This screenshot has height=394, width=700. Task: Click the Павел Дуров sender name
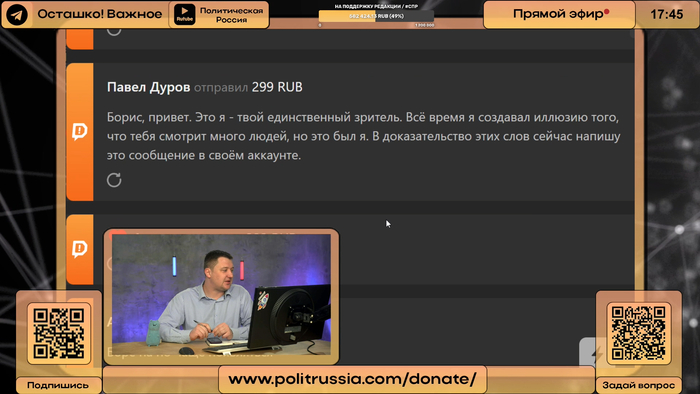[149, 87]
